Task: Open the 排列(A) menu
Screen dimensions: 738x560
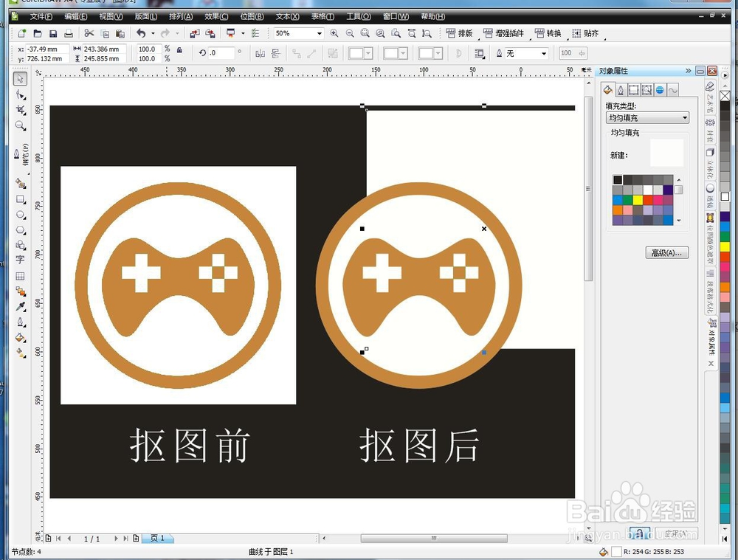Action: pyautogui.click(x=181, y=16)
